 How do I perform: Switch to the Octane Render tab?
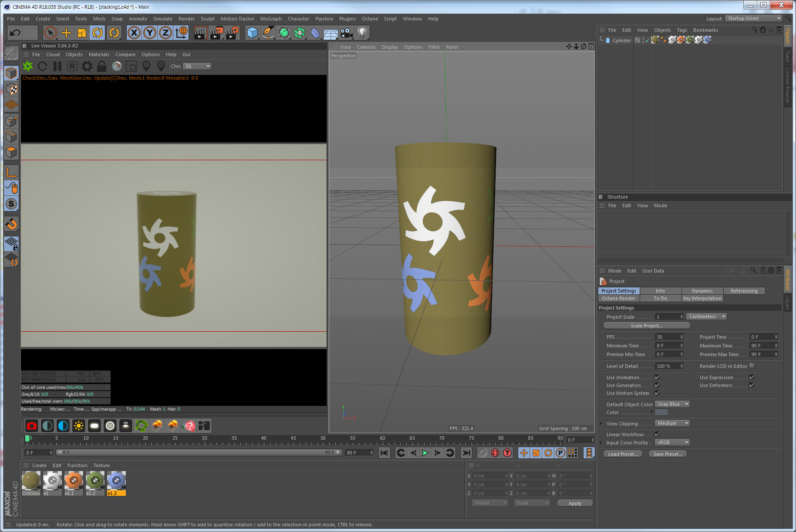click(x=618, y=298)
